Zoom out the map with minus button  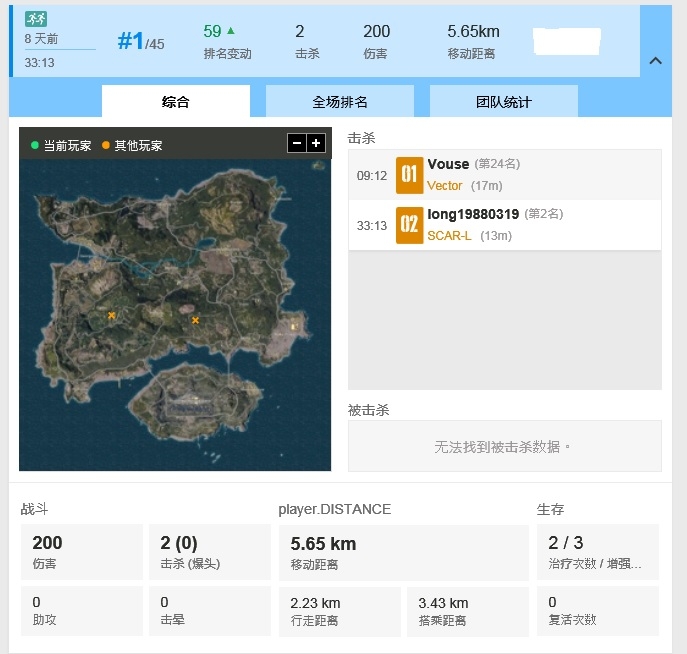pos(297,143)
